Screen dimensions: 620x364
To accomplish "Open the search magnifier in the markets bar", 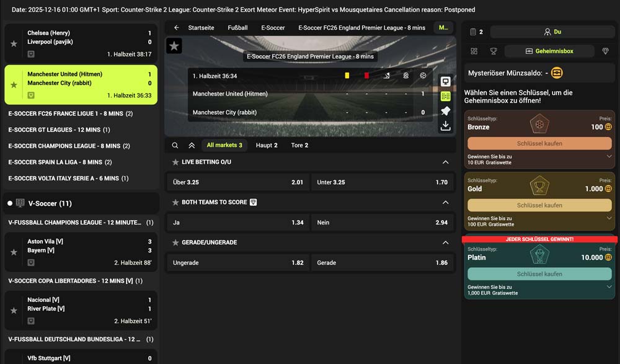I will 174,144.
